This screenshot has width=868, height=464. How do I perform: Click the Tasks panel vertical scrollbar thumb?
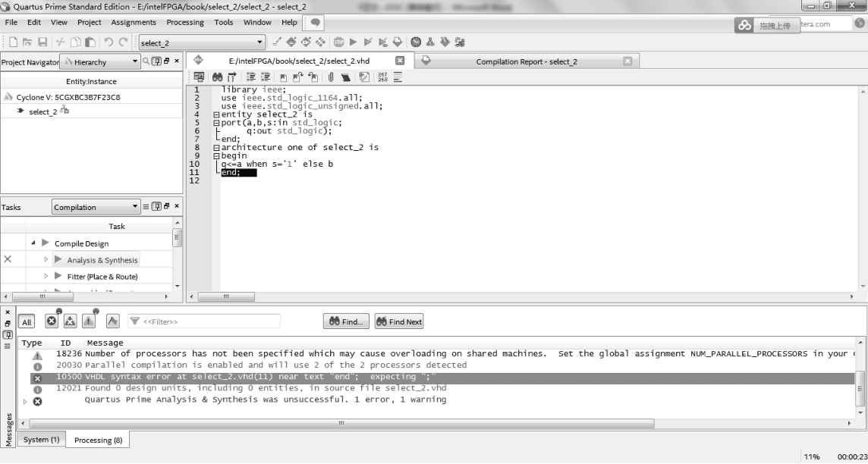click(x=177, y=237)
